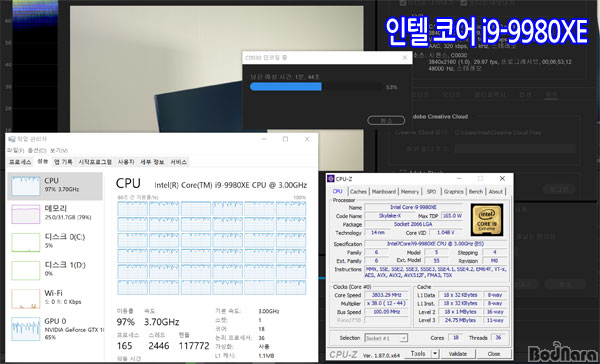
Task: Open the Bench tab in CPU-Z
Action: tap(476, 192)
